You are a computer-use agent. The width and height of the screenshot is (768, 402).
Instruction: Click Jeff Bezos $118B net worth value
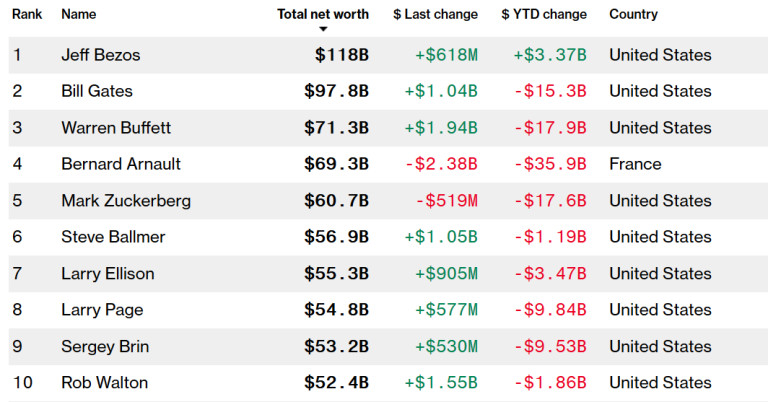[x=341, y=55]
